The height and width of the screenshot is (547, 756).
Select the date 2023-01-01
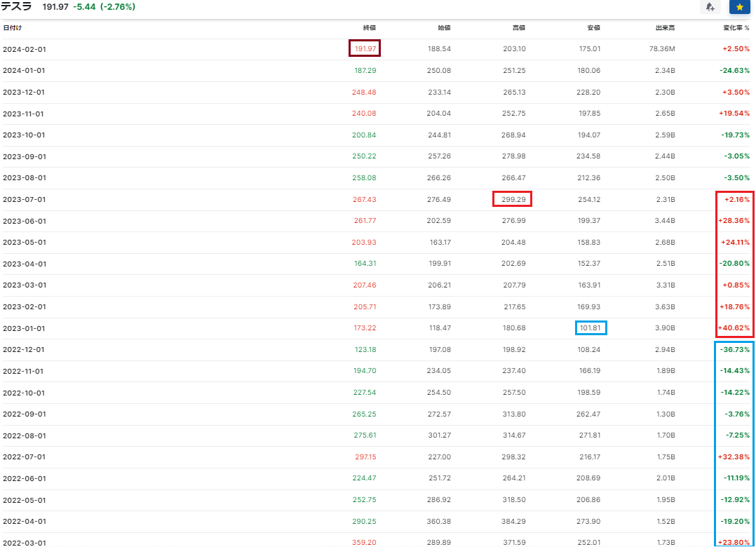[x=24, y=329]
